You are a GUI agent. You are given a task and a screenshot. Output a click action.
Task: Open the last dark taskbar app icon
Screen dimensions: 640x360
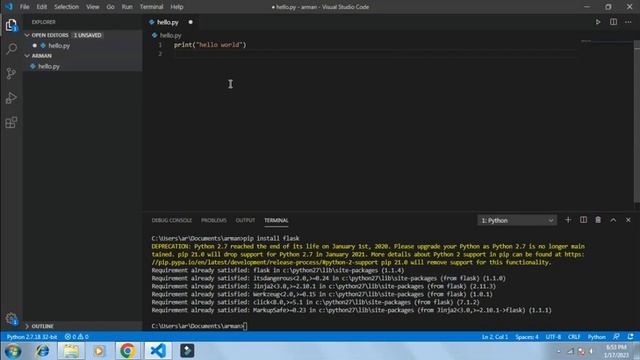click(x=187, y=351)
